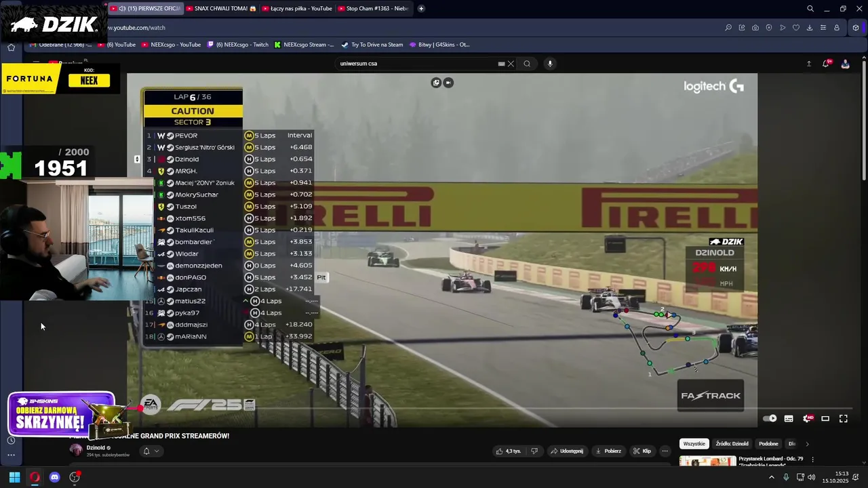Open Opera downloads icon

[x=810, y=28]
